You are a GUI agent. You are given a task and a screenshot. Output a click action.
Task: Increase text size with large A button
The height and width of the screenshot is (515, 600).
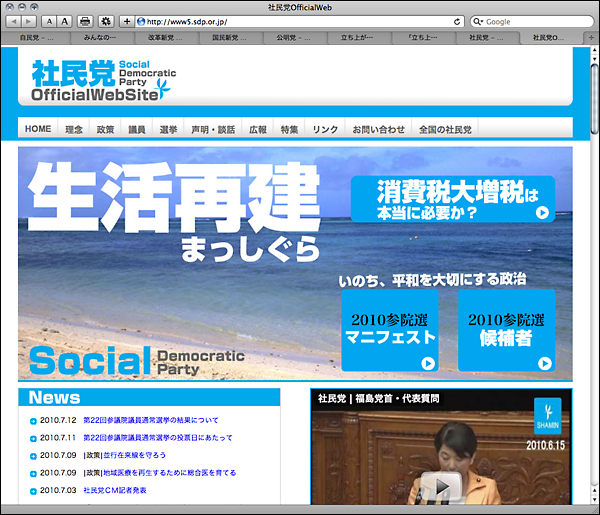point(64,21)
